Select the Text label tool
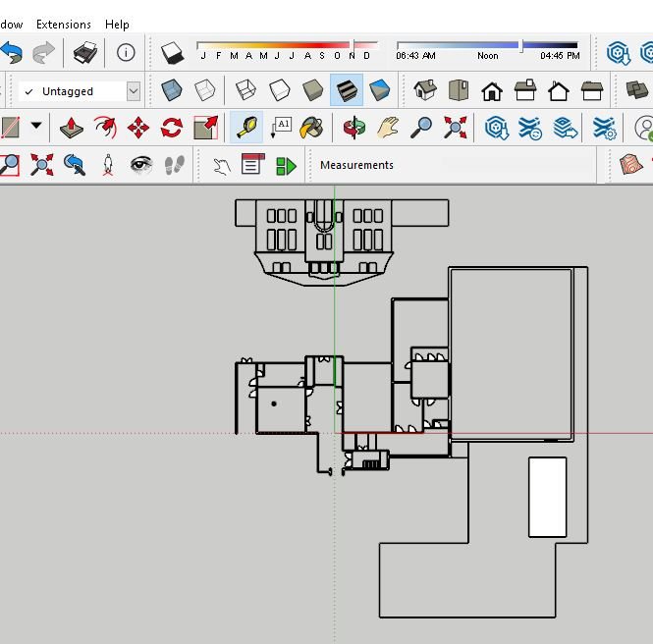The height and width of the screenshot is (644, 653). [x=282, y=128]
